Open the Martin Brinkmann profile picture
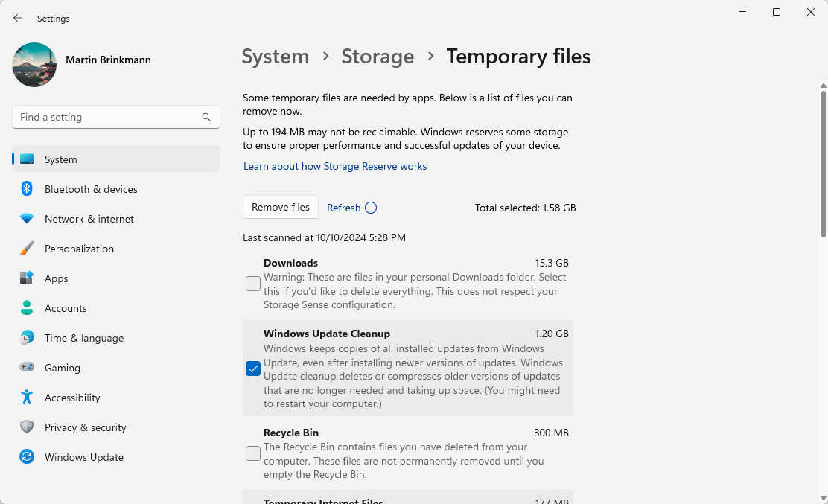 click(x=34, y=65)
